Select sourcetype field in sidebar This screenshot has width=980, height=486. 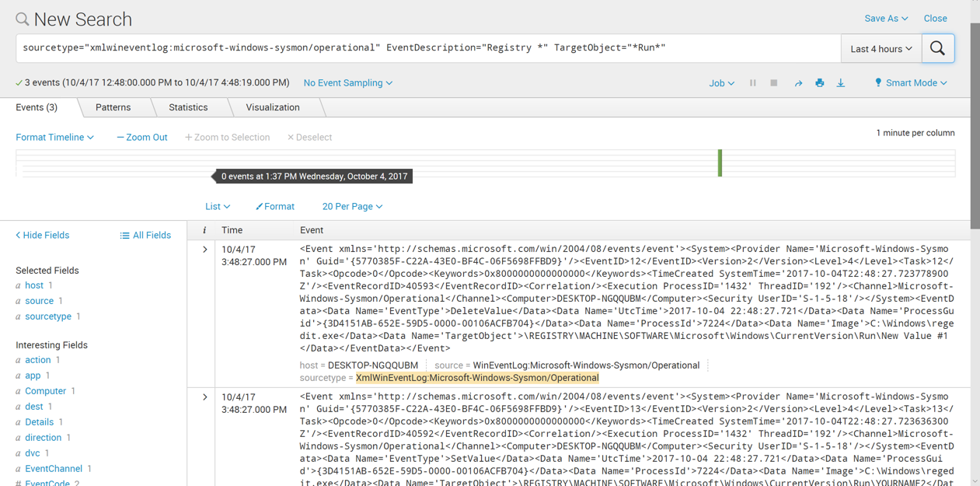tap(48, 316)
